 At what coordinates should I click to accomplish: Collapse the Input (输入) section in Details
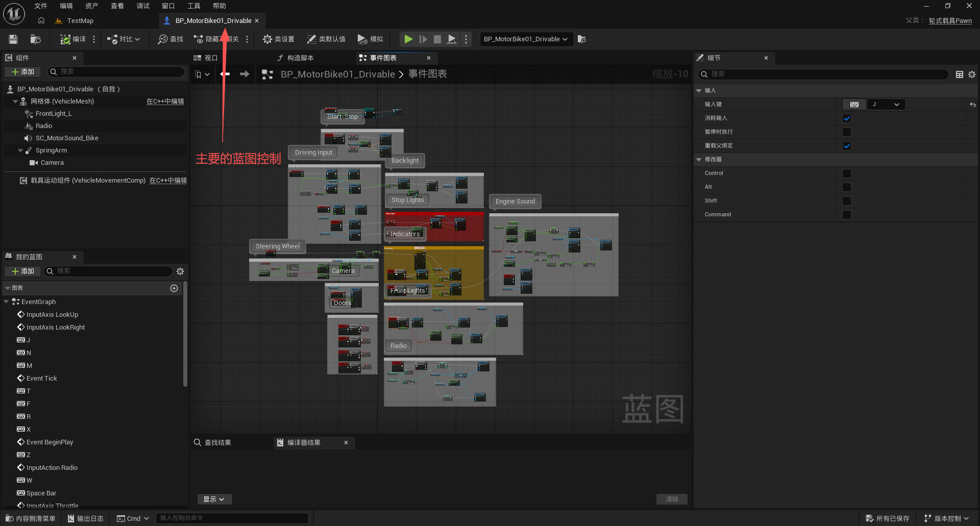(x=699, y=91)
